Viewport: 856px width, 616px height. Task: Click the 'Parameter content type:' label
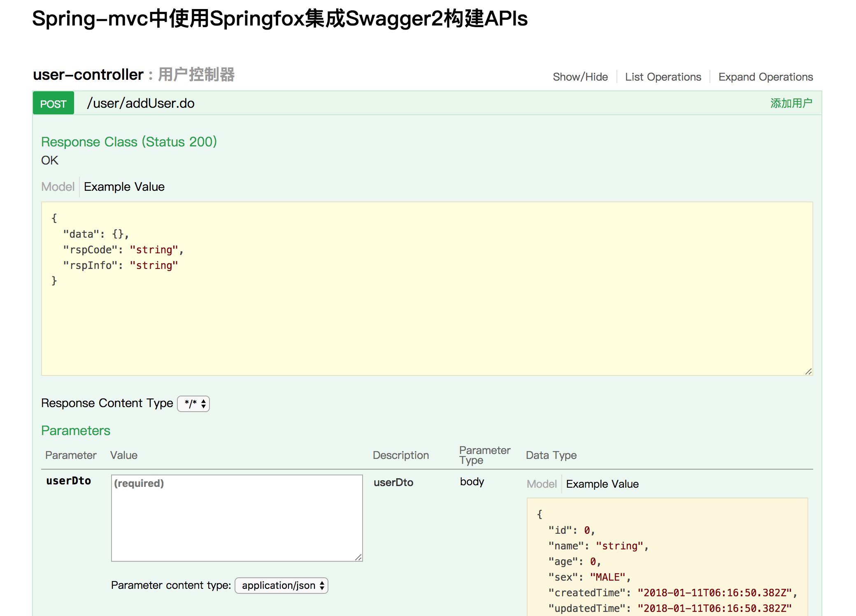(171, 585)
